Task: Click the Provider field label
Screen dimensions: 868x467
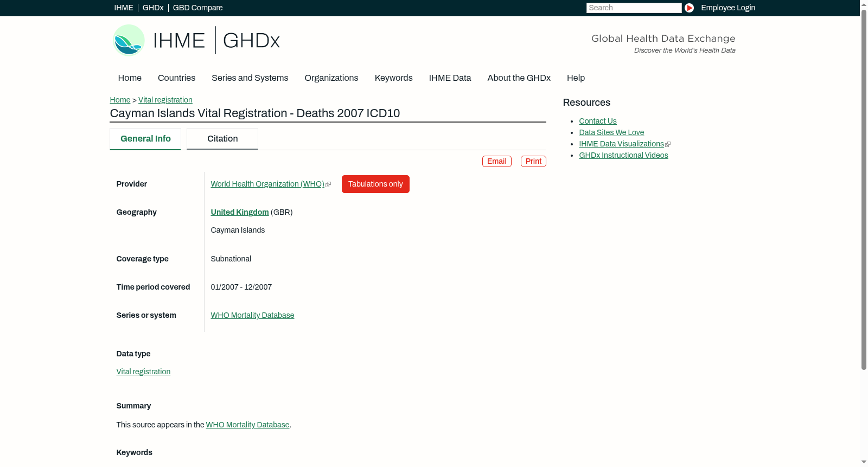Action: pyautogui.click(x=132, y=184)
